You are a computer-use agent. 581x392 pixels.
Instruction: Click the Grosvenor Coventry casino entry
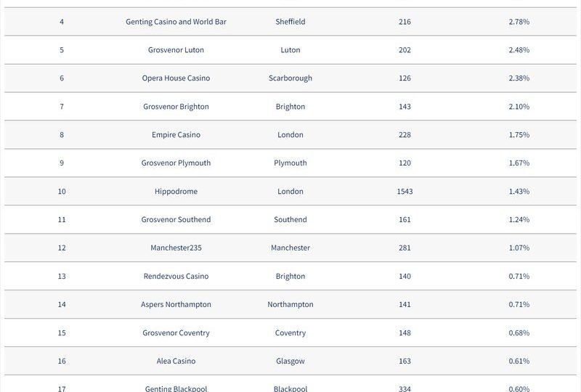tap(176, 332)
